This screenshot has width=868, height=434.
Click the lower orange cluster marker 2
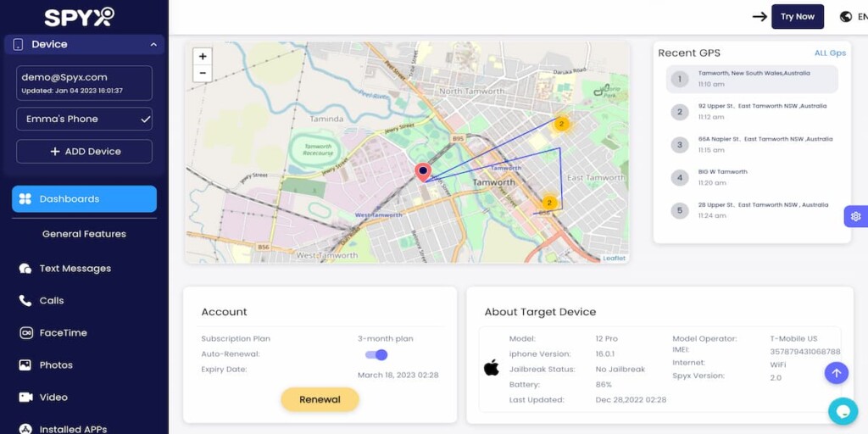pos(549,202)
